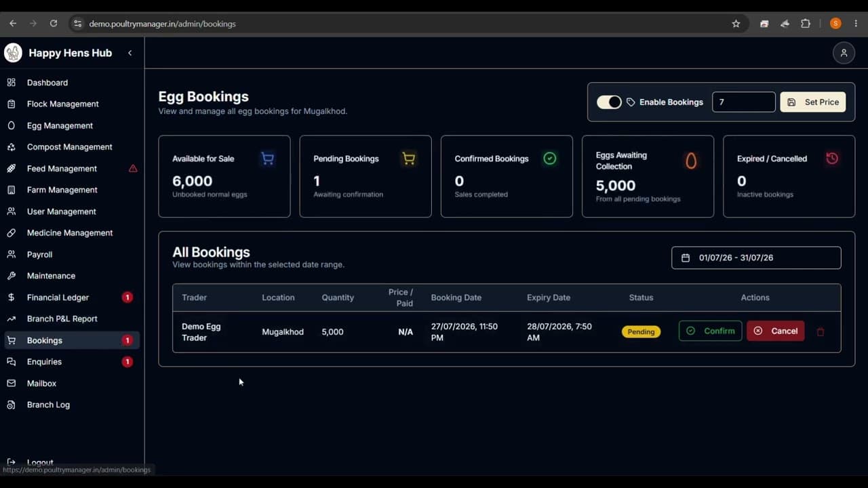Delete the Demo Egg Trader booking via trash icon

[821, 331]
